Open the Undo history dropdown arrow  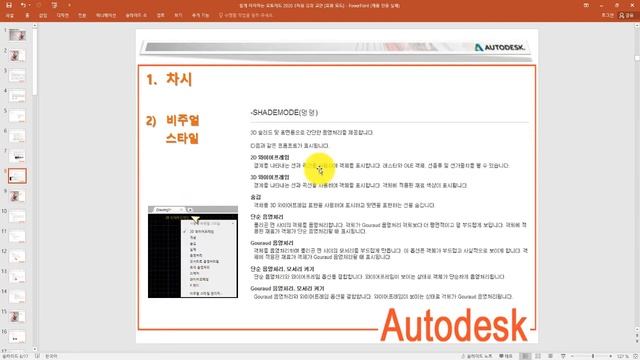[29, 5]
